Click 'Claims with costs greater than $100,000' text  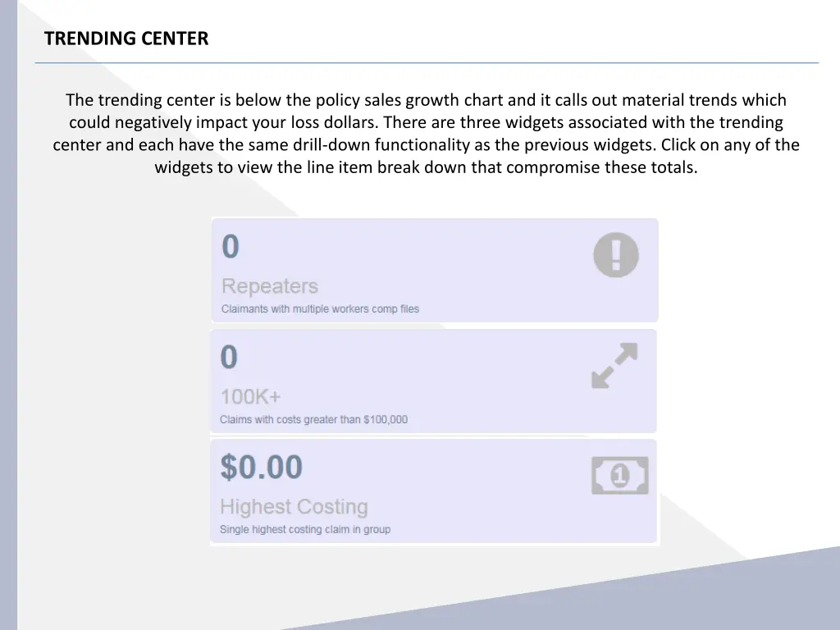tap(313, 419)
